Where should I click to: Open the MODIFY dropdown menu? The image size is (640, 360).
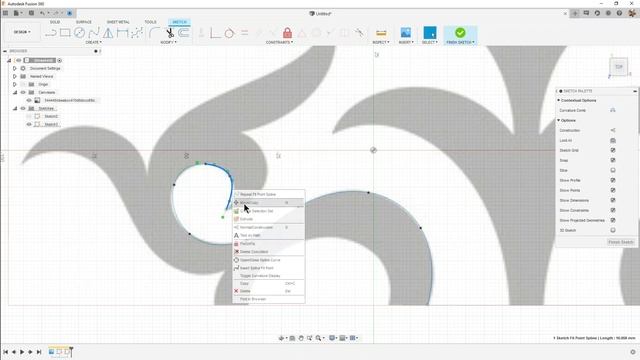click(168, 42)
